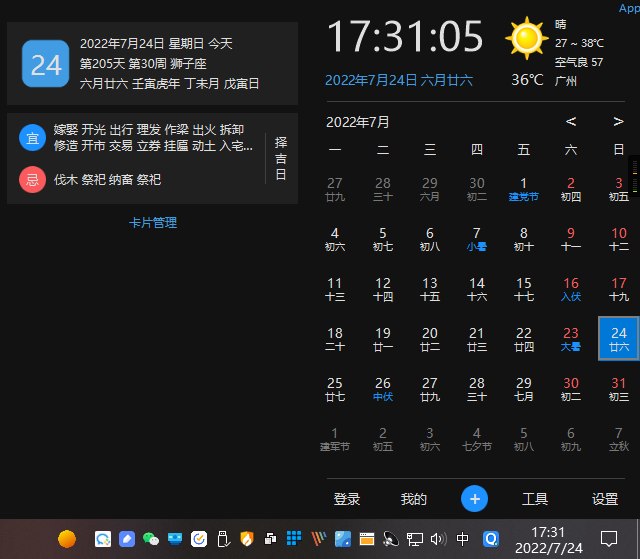This screenshot has height=559, width=640.
Task: Open 我的 menu
Action: coord(413,499)
